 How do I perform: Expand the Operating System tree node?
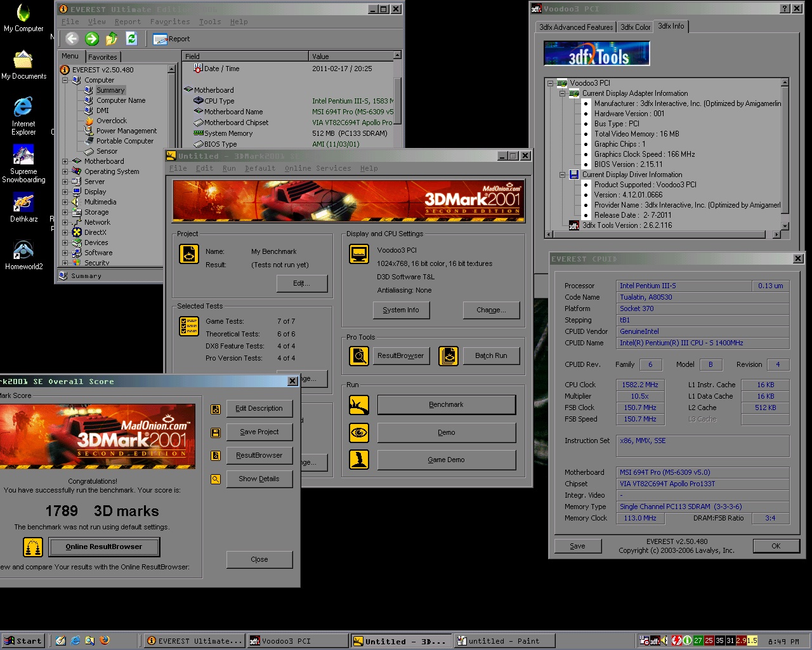pos(65,171)
